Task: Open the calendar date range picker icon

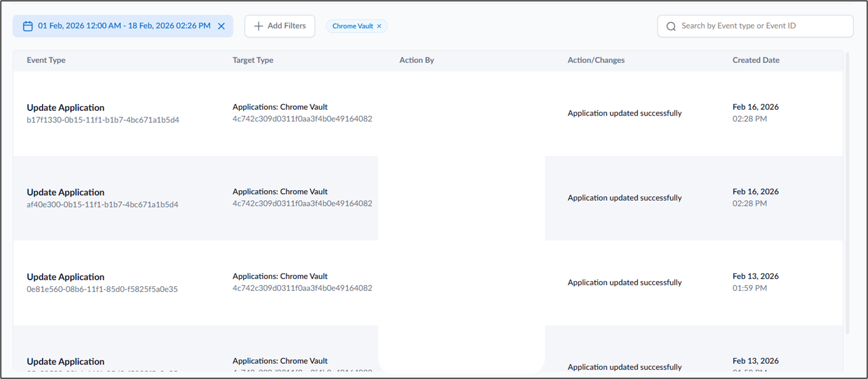Action: click(x=28, y=26)
